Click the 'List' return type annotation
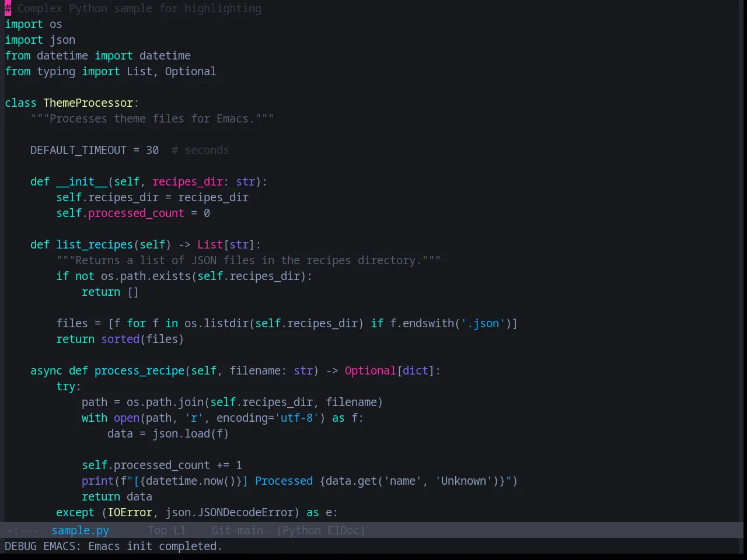 coord(210,244)
